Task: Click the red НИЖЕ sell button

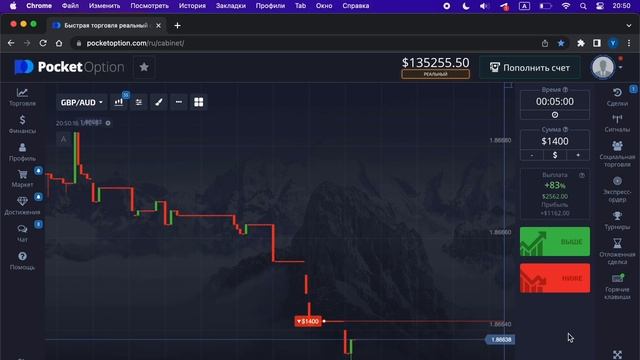Action: (555, 278)
